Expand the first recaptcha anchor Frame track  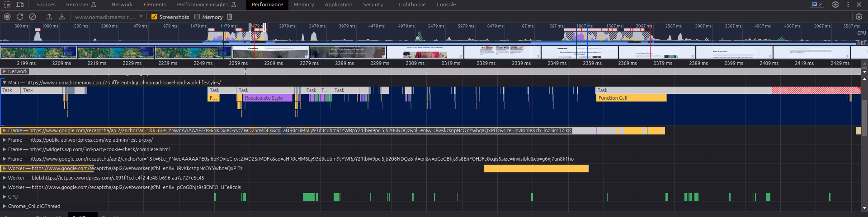point(5,130)
